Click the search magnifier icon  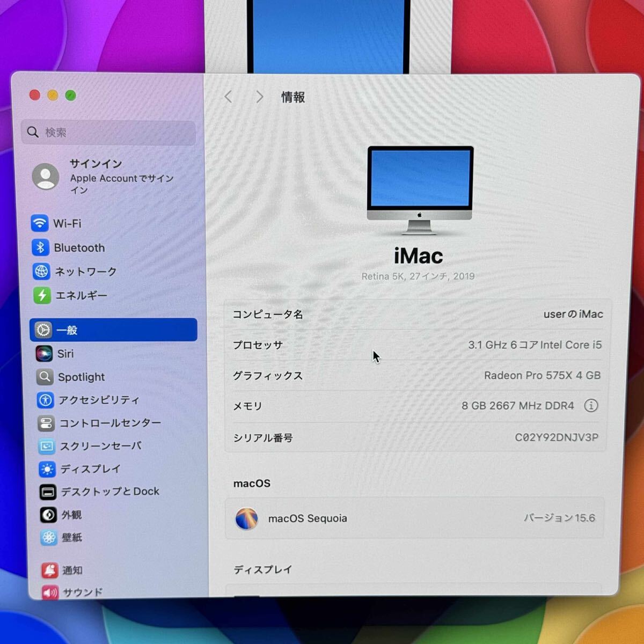click(33, 132)
